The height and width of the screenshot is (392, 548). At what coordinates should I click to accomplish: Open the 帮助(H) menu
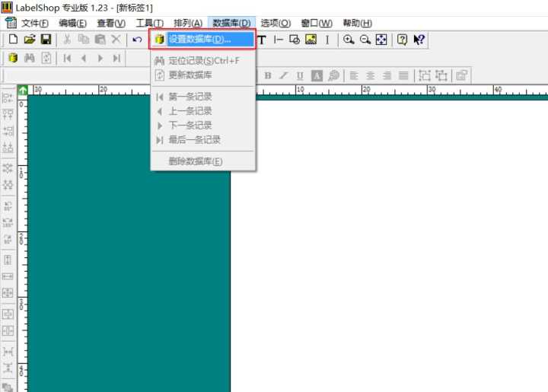click(357, 24)
